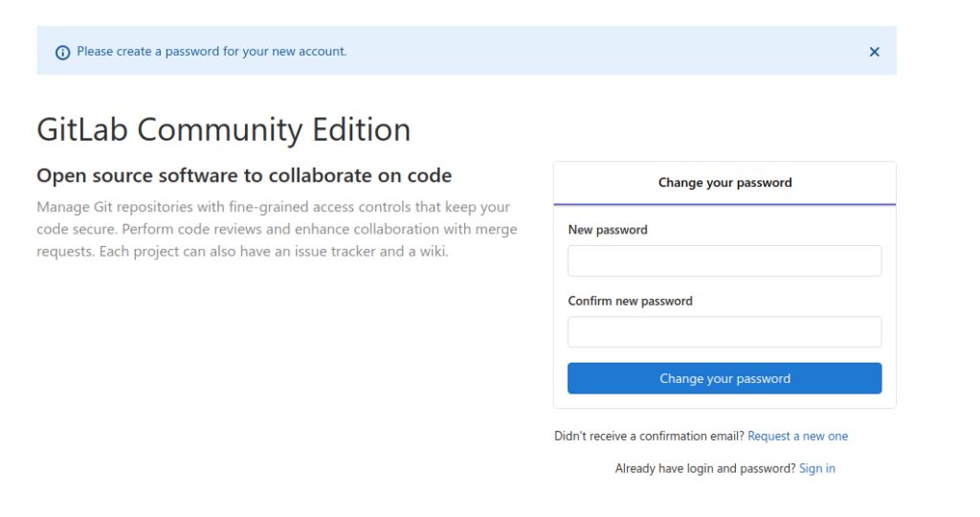This screenshot has width=980, height=517.
Task: Click the purple underline beneath the tab header
Action: click(724, 204)
